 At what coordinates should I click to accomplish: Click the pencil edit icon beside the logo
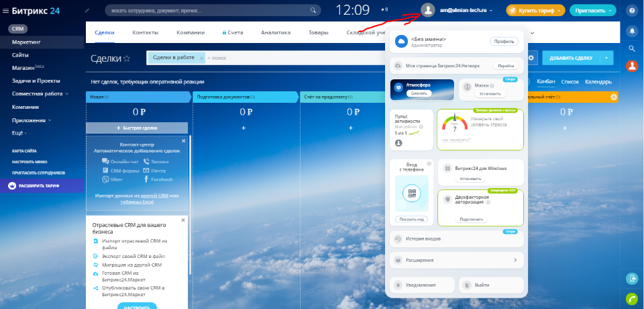point(87,11)
